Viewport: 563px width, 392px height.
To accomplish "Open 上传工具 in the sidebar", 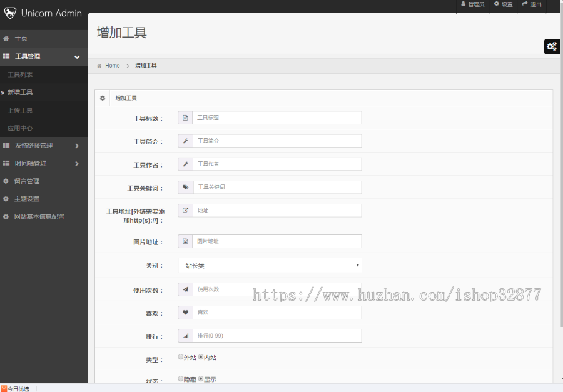I will pos(20,110).
